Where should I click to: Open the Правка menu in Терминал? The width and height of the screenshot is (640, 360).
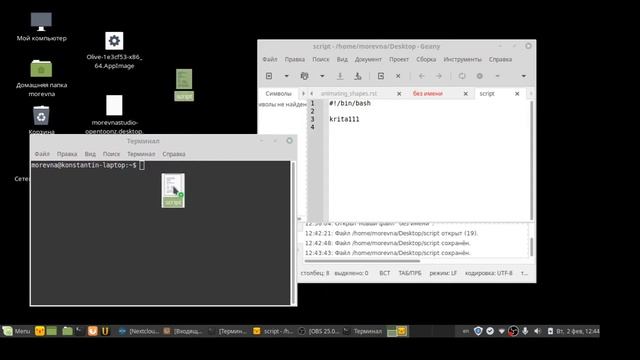pyautogui.click(x=67, y=154)
